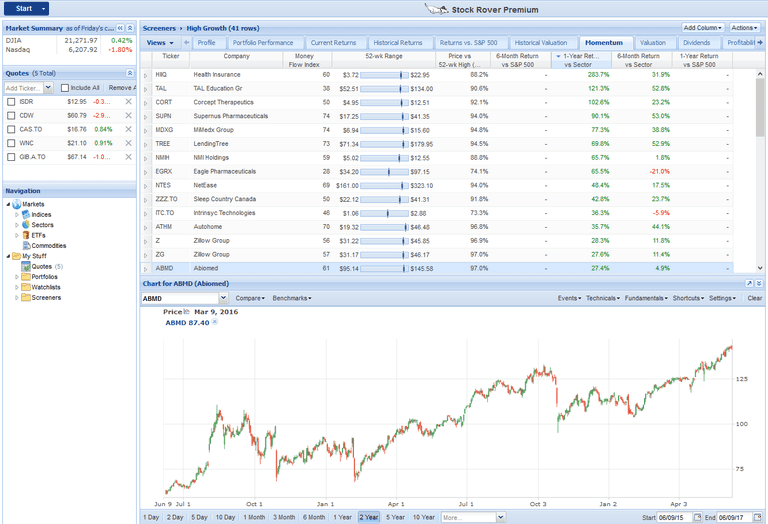768x524 pixels.
Task: Collapse the Quotes panel chevron icon
Action: coord(130,73)
